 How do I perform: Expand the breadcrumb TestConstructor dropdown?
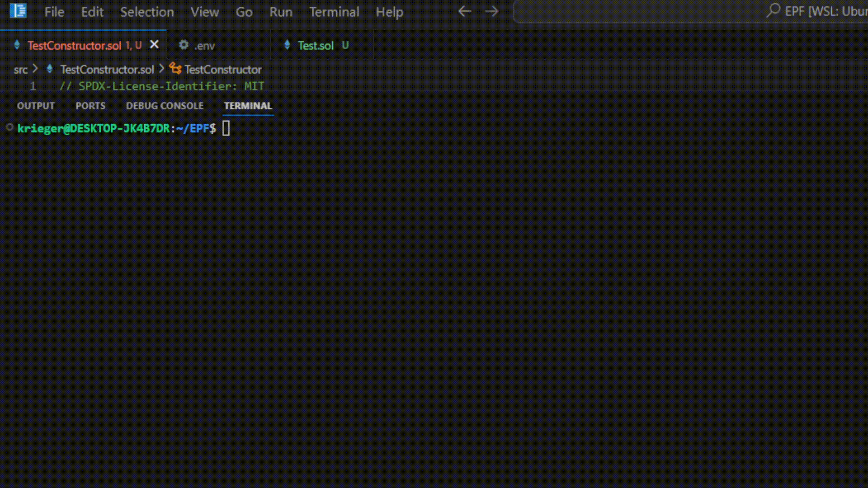(x=222, y=70)
